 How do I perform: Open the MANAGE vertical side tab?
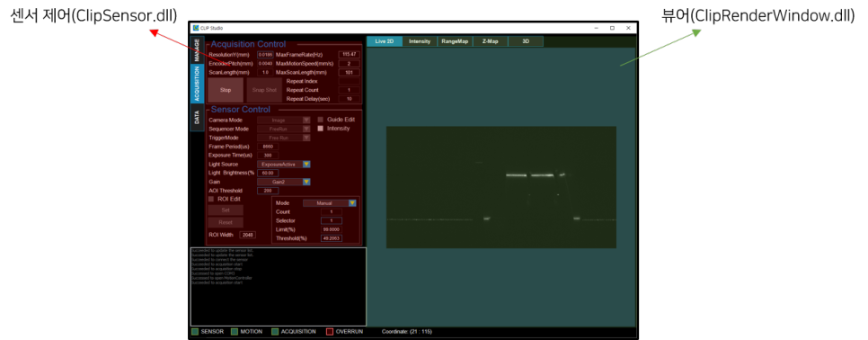[197, 50]
